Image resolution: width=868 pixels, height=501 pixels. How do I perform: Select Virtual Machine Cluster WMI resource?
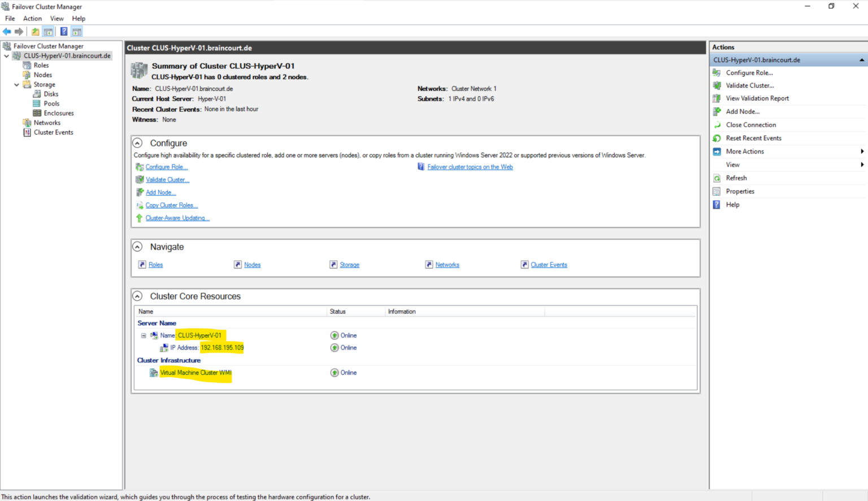196,373
